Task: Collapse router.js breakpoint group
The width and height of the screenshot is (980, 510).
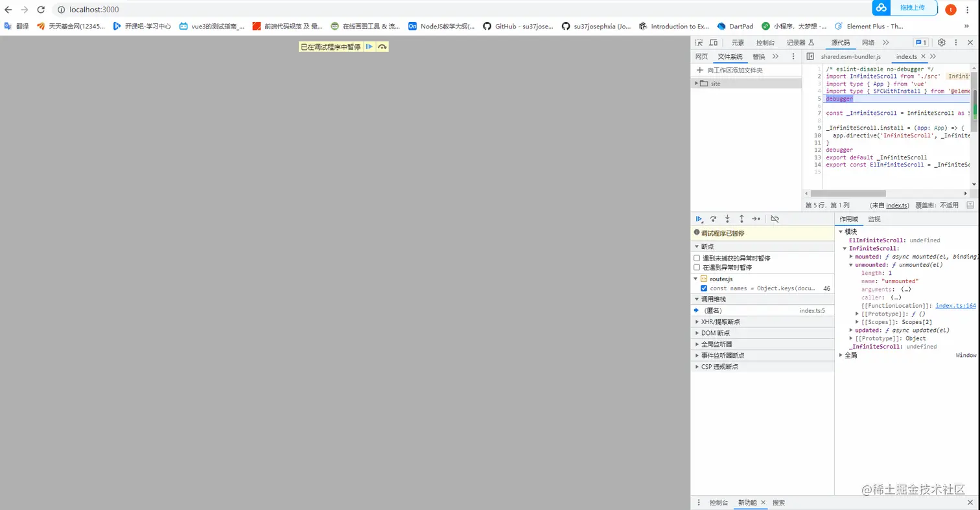Action: 695,279
